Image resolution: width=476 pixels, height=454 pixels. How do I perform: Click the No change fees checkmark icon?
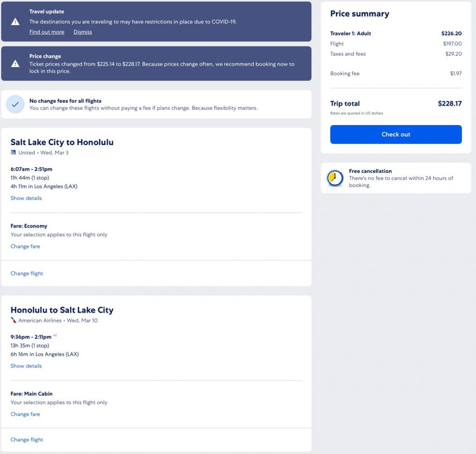[15, 105]
